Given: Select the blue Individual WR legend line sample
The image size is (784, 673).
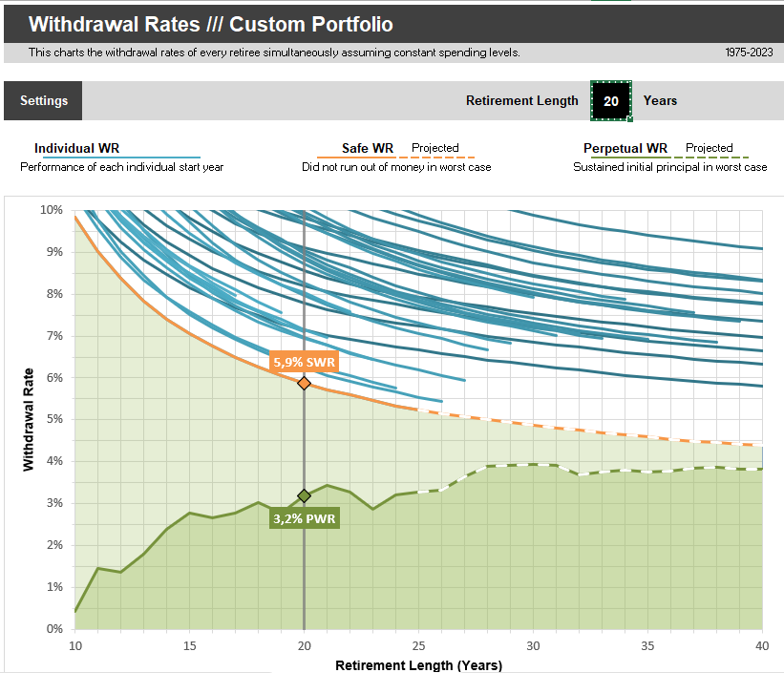Looking at the screenshot, I should (160, 157).
